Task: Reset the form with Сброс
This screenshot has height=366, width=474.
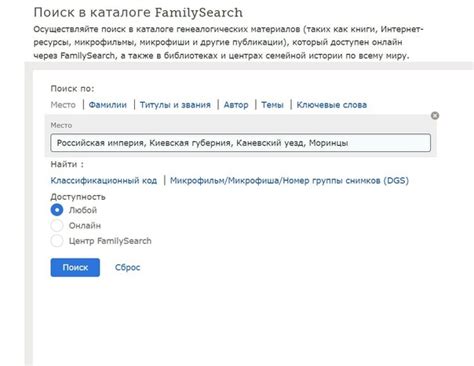Action: point(127,267)
